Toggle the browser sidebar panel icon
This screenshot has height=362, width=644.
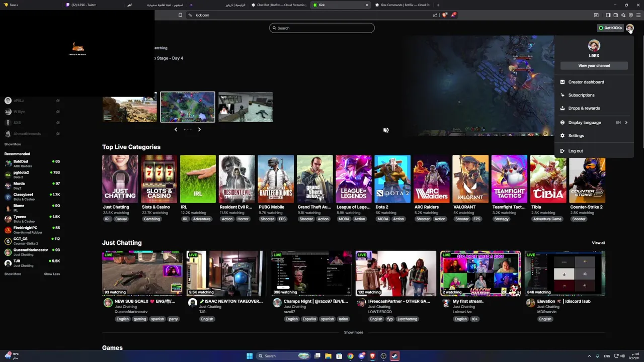(608, 15)
